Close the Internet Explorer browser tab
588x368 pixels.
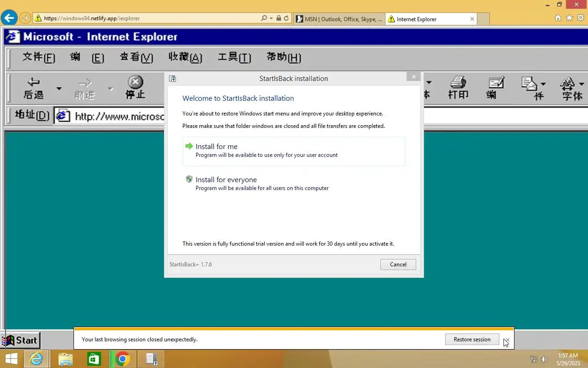point(472,19)
